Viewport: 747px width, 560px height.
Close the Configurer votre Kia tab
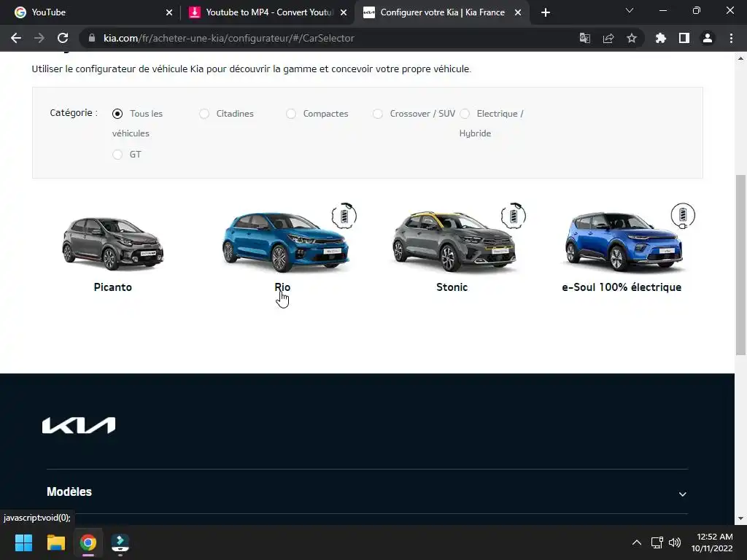[x=518, y=12]
